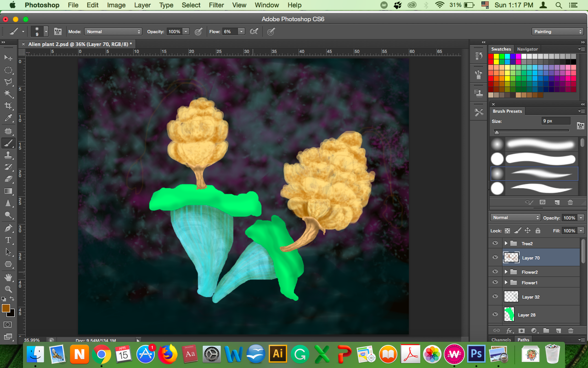The height and width of the screenshot is (368, 588).
Task: Toggle lock transparent pixels for the layer
Action: point(507,230)
